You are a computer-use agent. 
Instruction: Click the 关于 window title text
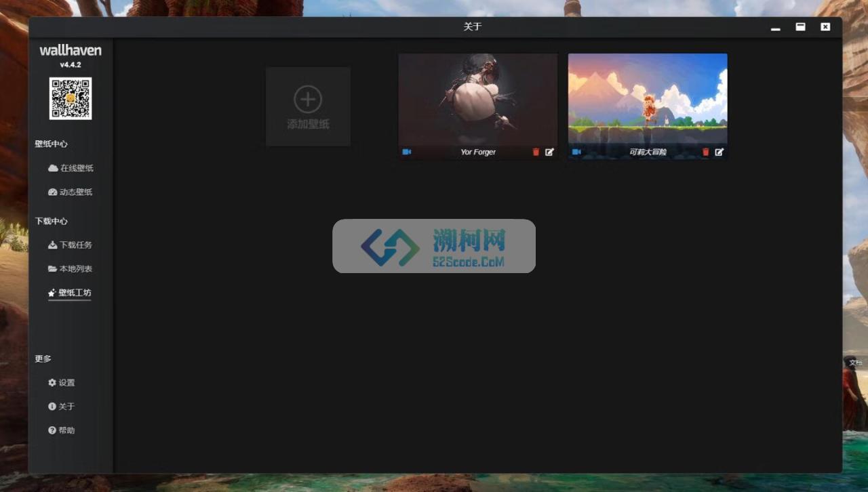point(473,26)
